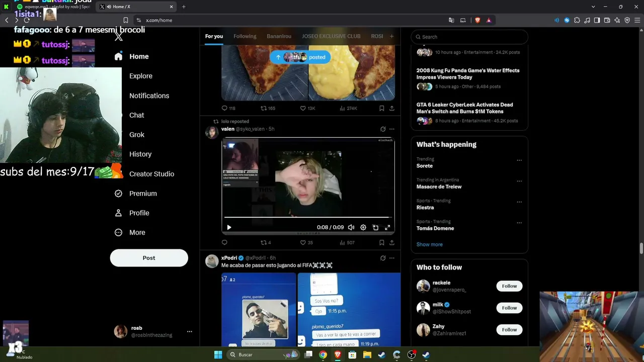Open more options for Masacre de Trelew trend
The width and height of the screenshot is (644, 362).
[519, 181]
